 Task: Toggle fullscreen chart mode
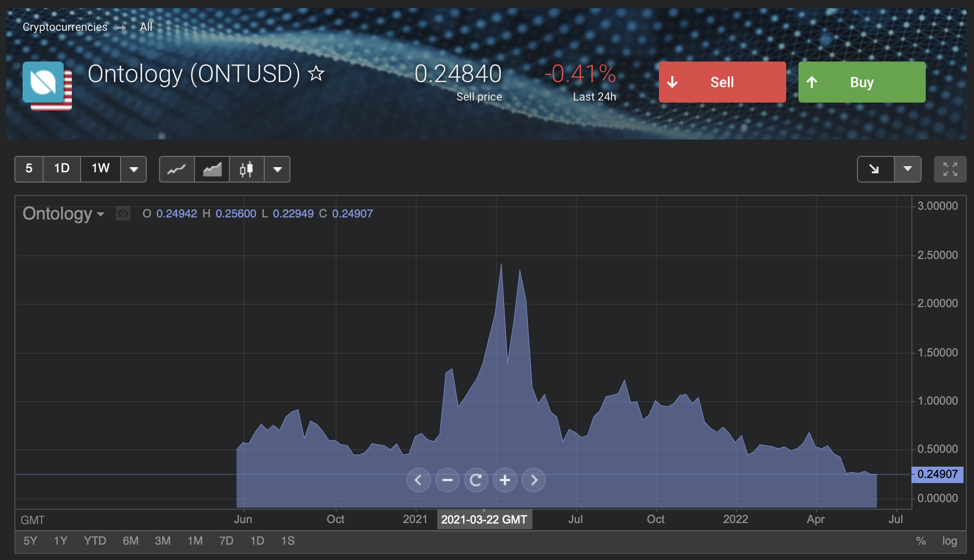(x=950, y=169)
